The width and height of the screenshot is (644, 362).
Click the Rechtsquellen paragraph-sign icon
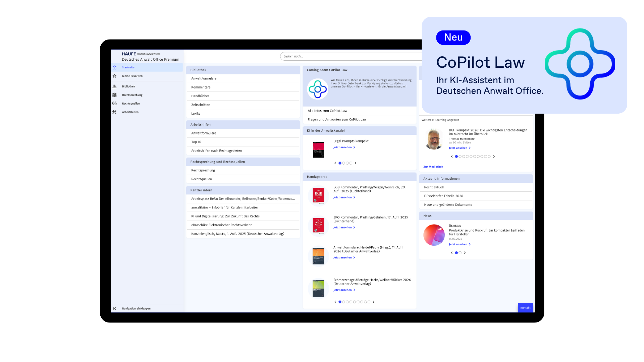pyautogui.click(x=114, y=104)
